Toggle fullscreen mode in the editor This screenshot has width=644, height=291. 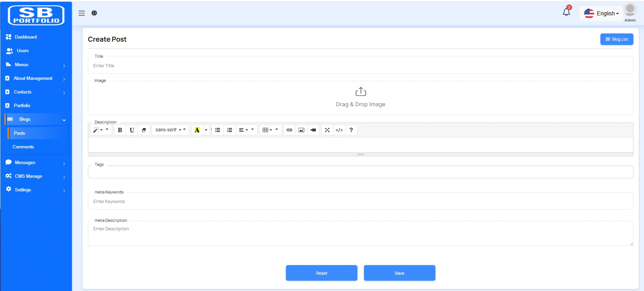(x=327, y=130)
